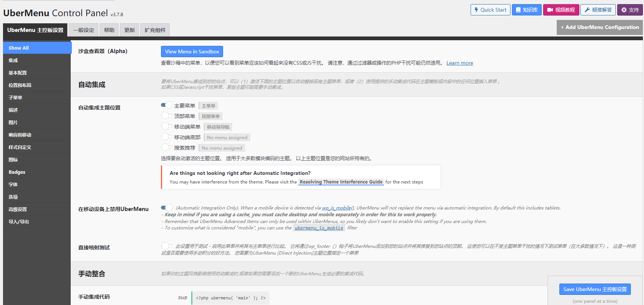Viewport: 644px width, 305px height.
Task: Select 图片 in sidebar
Action: 37,122
